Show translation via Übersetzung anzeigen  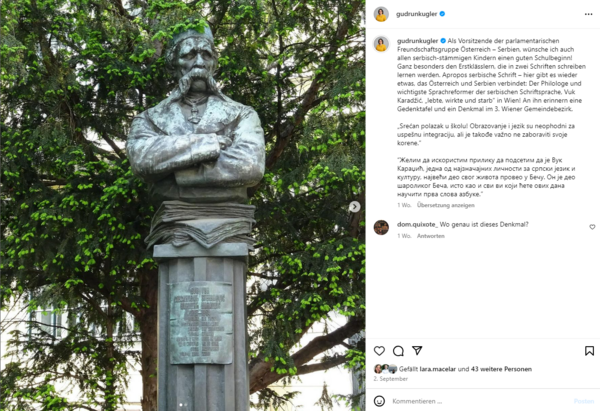pos(446,205)
